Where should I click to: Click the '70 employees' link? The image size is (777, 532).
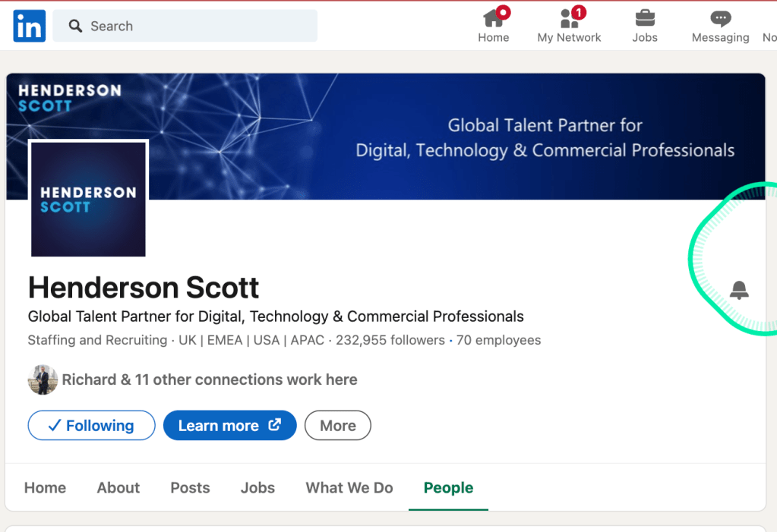pyautogui.click(x=498, y=340)
